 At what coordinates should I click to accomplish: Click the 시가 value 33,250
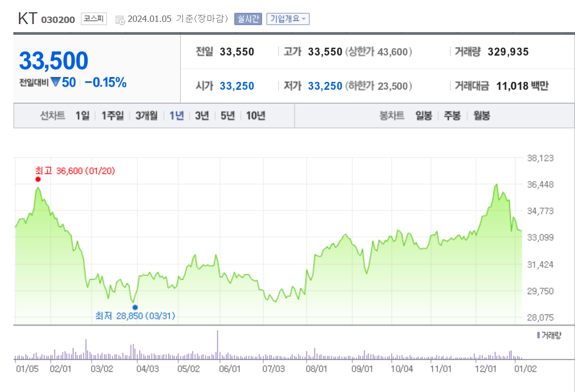pos(237,86)
